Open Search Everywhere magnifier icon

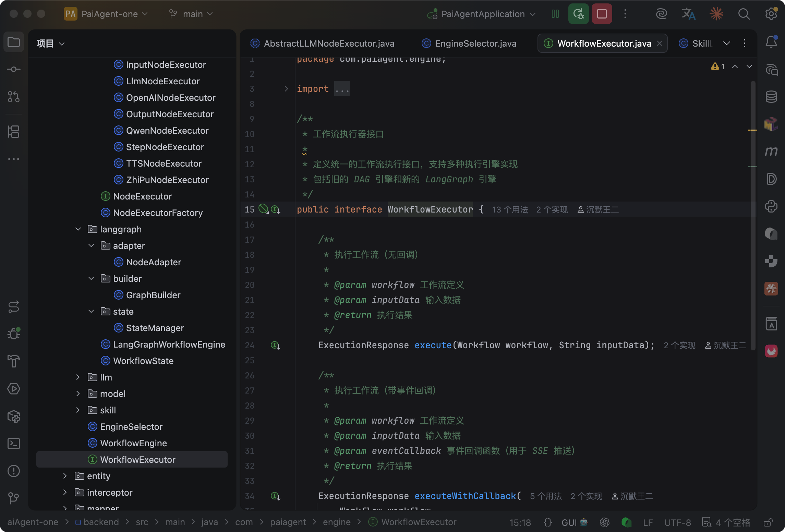pos(744,14)
